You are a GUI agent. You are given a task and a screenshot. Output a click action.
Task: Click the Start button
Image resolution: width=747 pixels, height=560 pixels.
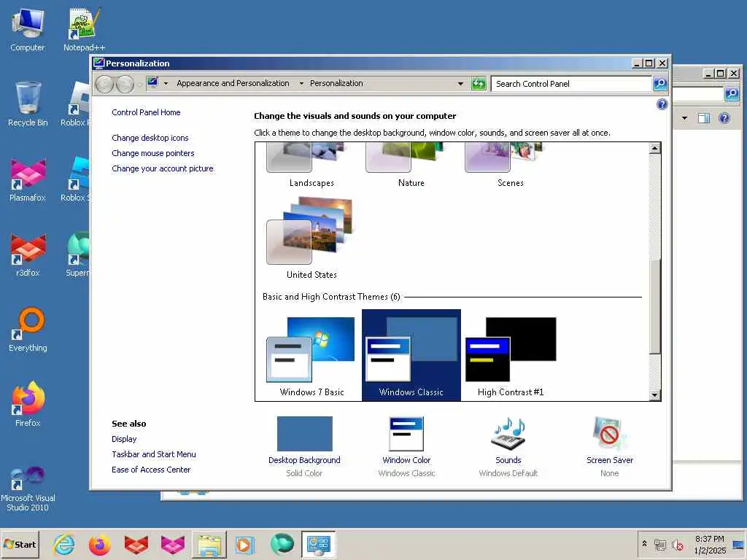point(20,544)
